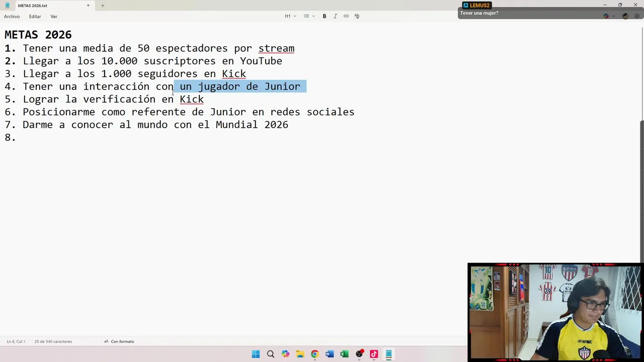Close the METAS 2026.txt tab
This screenshot has width=644, height=362.
88,6
